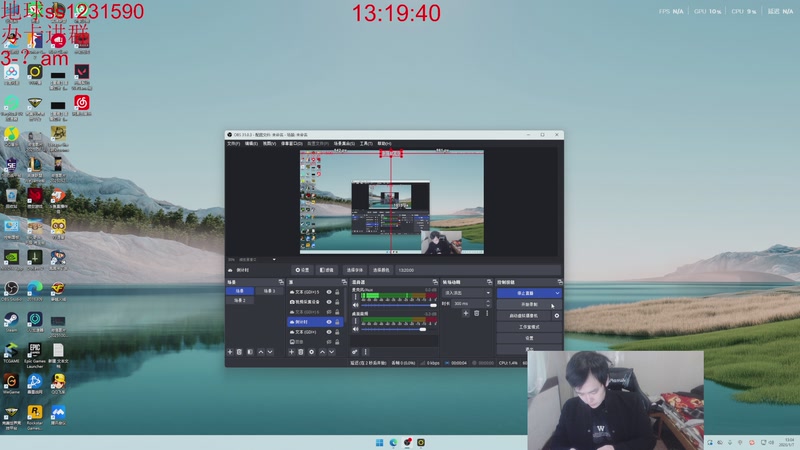Open advanced audio properties in mixer footer
This screenshot has height=450, width=800.
click(355, 352)
